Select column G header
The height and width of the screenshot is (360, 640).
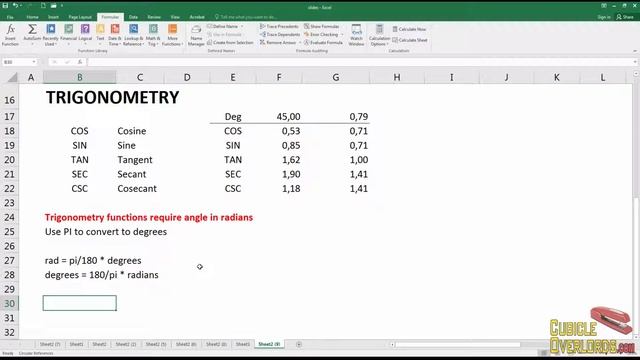tap(336, 77)
